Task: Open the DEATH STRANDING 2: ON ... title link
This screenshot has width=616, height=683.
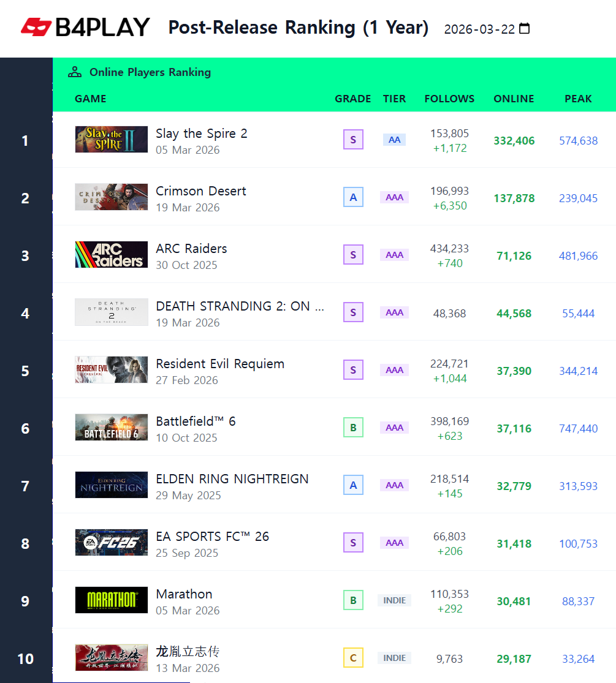Action: (x=240, y=306)
